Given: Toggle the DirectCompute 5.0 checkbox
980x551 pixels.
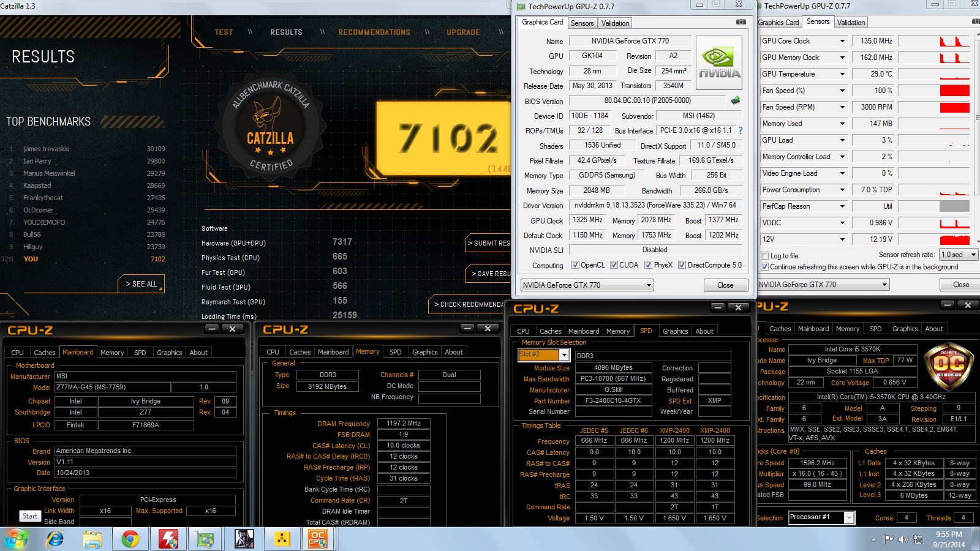Looking at the screenshot, I should point(682,265).
